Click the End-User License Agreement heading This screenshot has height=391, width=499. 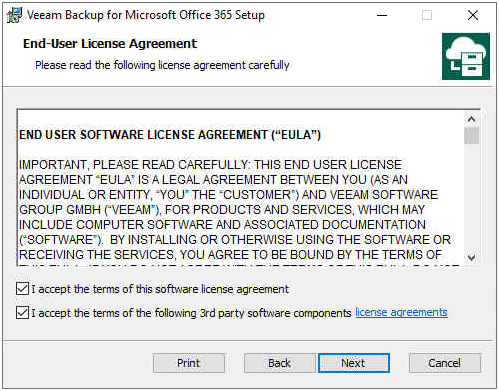click(110, 44)
